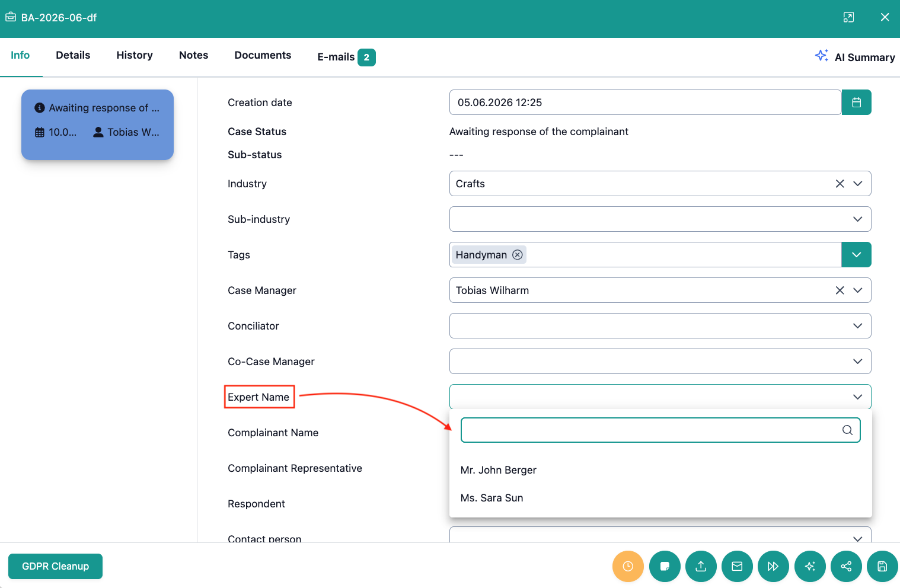Close the BA-2026-06-df dialog
Screen dimensions: 900x588
pos(885,17)
